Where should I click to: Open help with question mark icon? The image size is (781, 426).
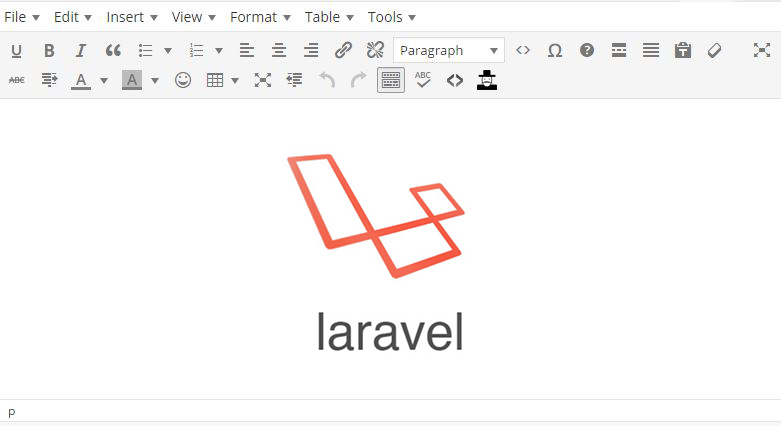coord(587,50)
